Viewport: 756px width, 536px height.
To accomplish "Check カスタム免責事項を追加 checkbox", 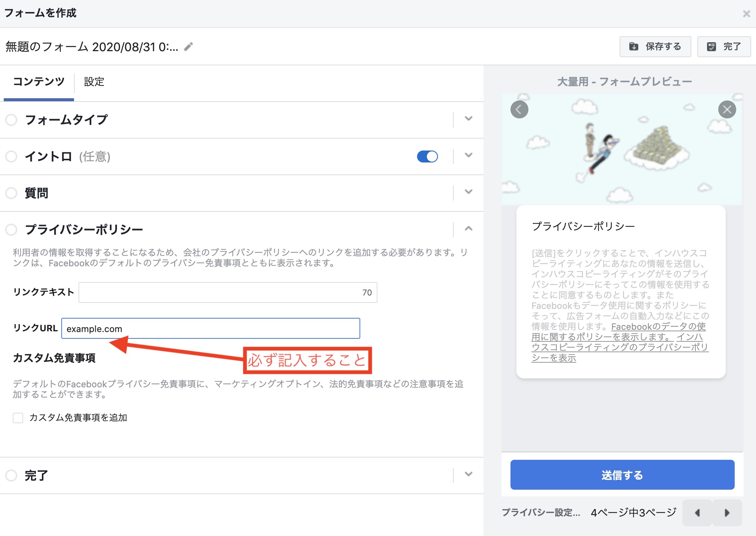I will click(x=18, y=418).
